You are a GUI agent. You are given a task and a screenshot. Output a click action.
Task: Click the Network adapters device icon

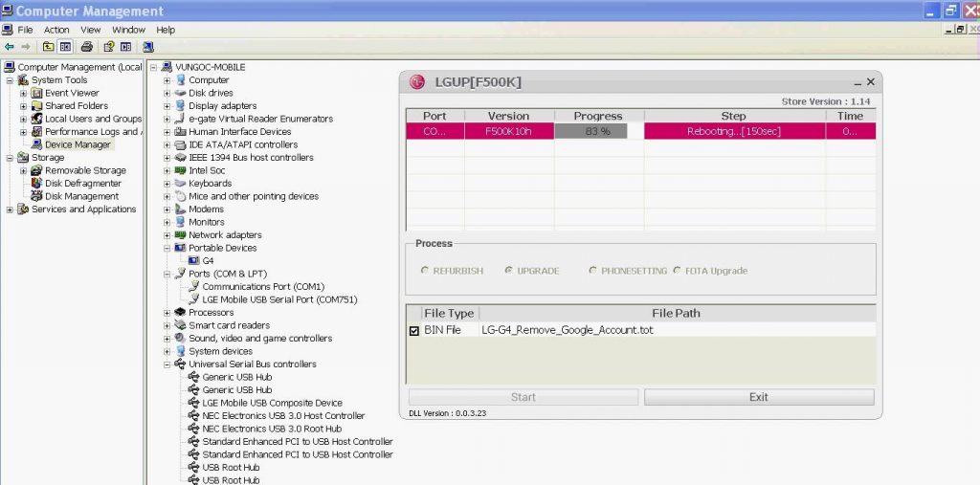(x=181, y=235)
